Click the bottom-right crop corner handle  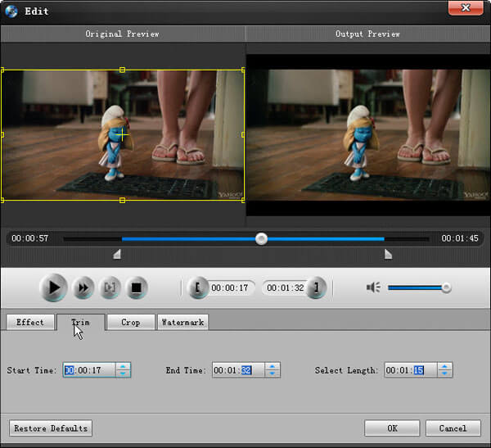243,201
